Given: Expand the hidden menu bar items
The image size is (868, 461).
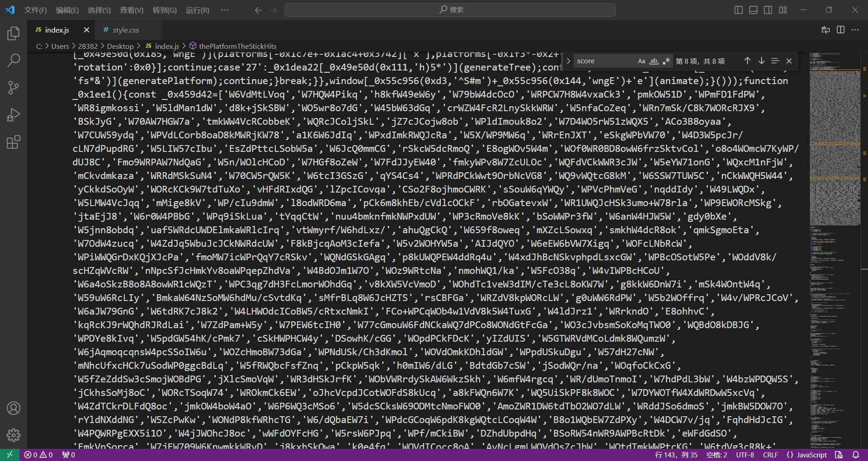Looking at the screenshot, I should pos(225,10).
